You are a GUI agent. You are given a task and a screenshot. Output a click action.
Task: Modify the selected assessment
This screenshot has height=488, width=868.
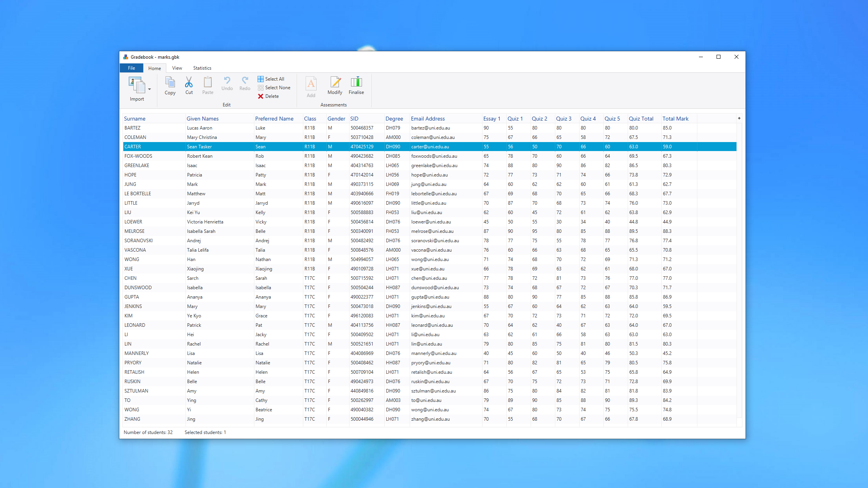tap(335, 87)
